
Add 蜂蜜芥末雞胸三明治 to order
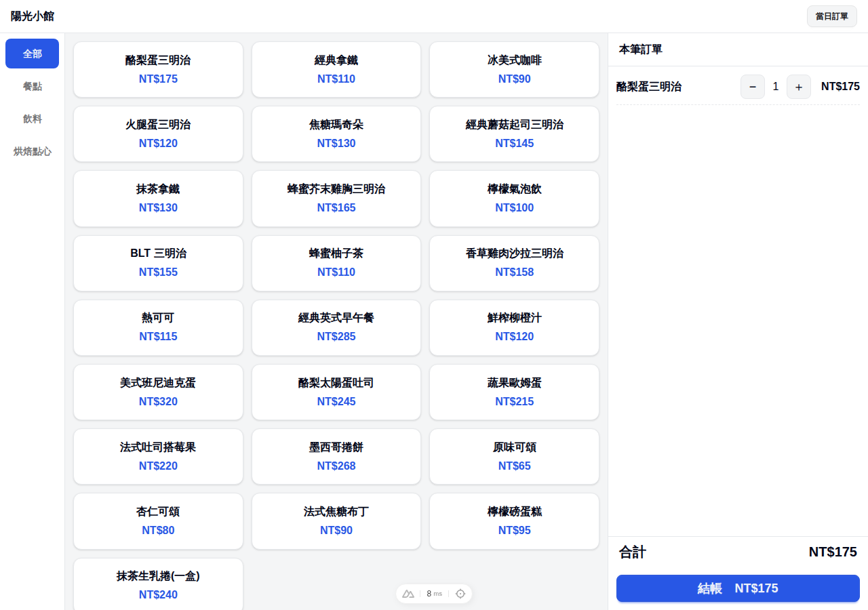(x=336, y=199)
